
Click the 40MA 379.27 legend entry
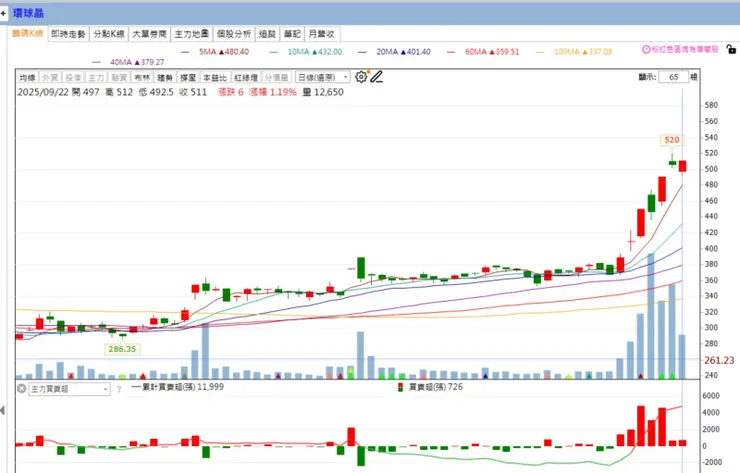point(128,62)
